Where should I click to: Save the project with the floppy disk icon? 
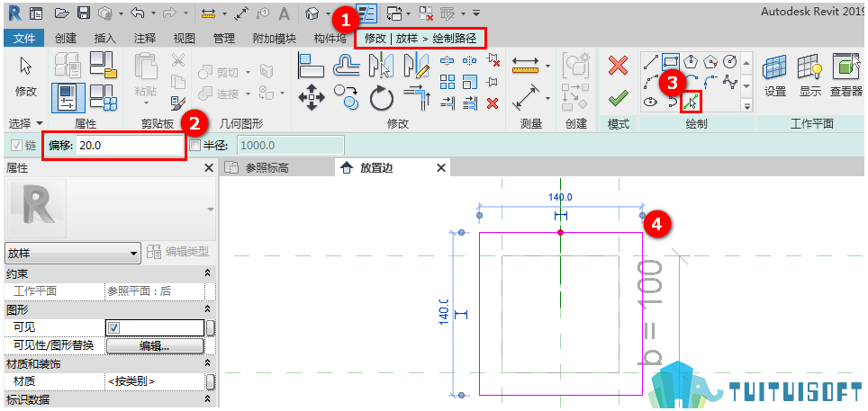pos(83,13)
